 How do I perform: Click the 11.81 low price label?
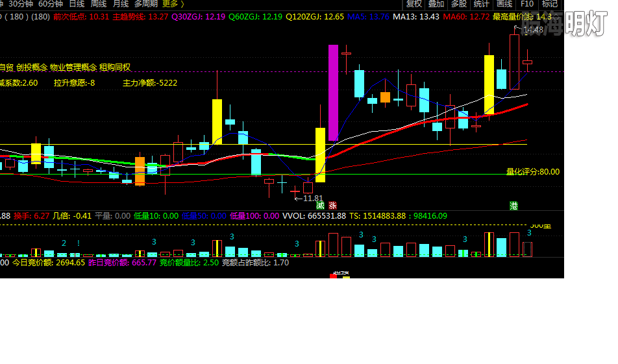pyautogui.click(x=312, y=199)
